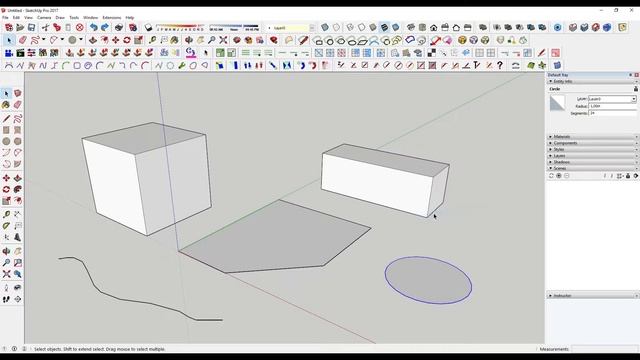Select the Walk footprints tool
Screen dimensions: 640x360
click(x=6, y=299)
